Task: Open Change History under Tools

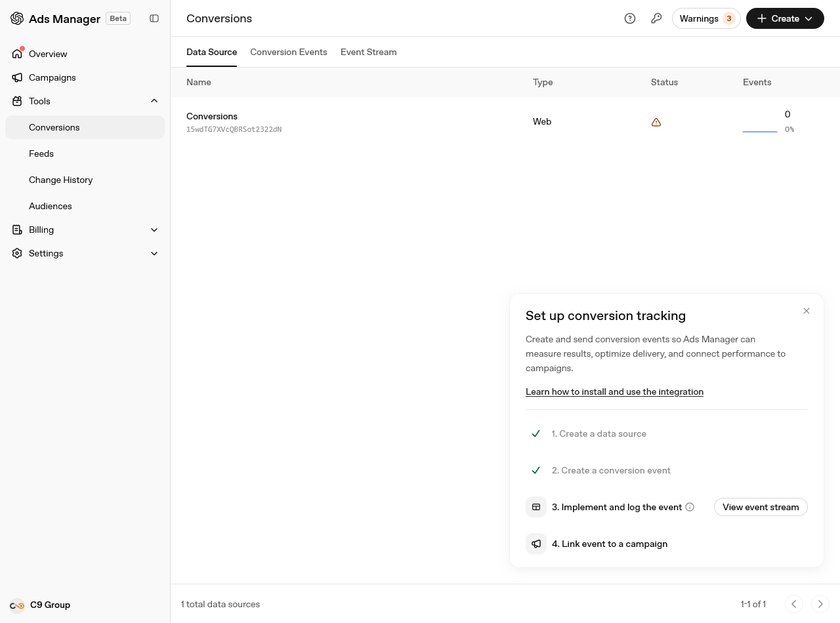Action: pyautogui.click(x=85, y=180)
